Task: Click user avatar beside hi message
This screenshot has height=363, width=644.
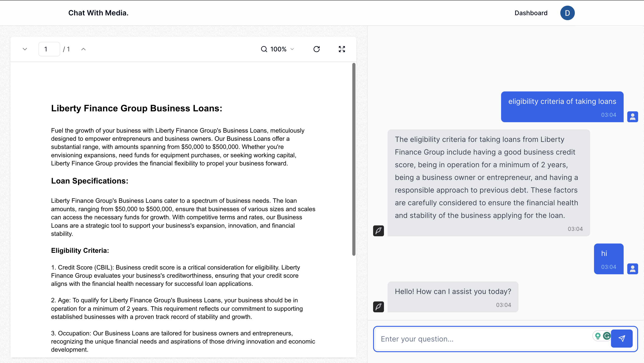Action: pyautogui.click(x=632, y=269)
